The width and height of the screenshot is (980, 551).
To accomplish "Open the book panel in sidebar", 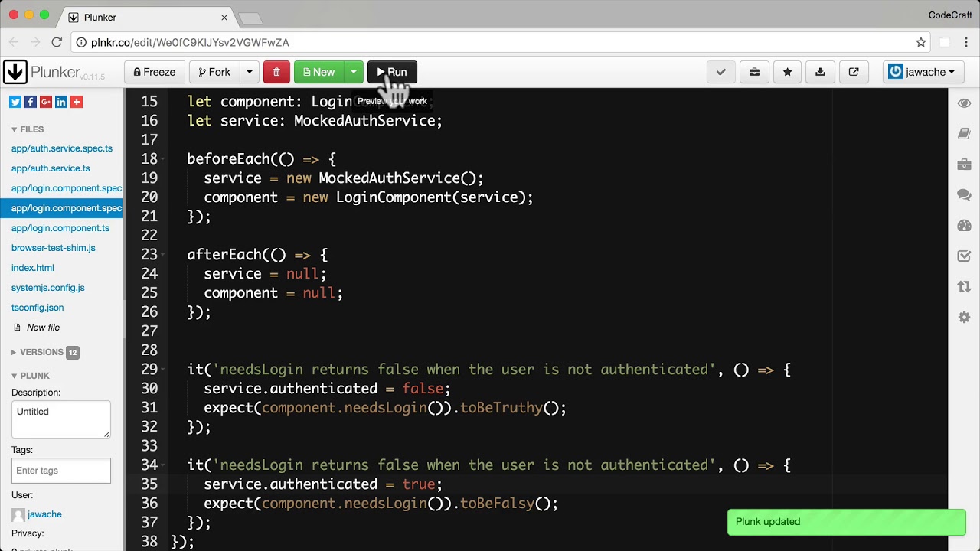I will coord(964,134).
